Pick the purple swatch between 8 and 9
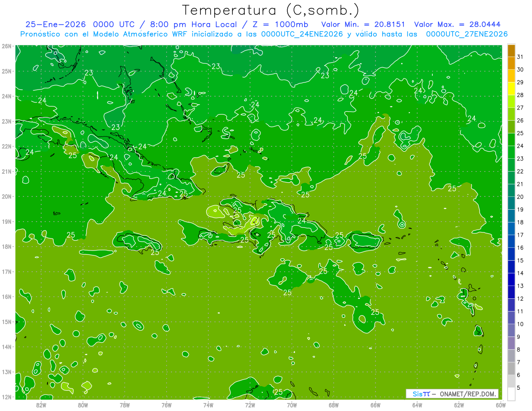Viewport: 532px width, 411px height. pos(511,343)
